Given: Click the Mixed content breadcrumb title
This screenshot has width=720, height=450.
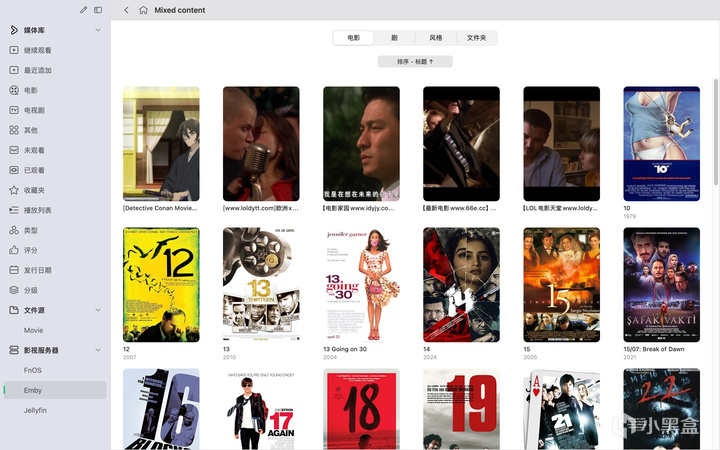Looking at the screenshot, I should 180,10.
